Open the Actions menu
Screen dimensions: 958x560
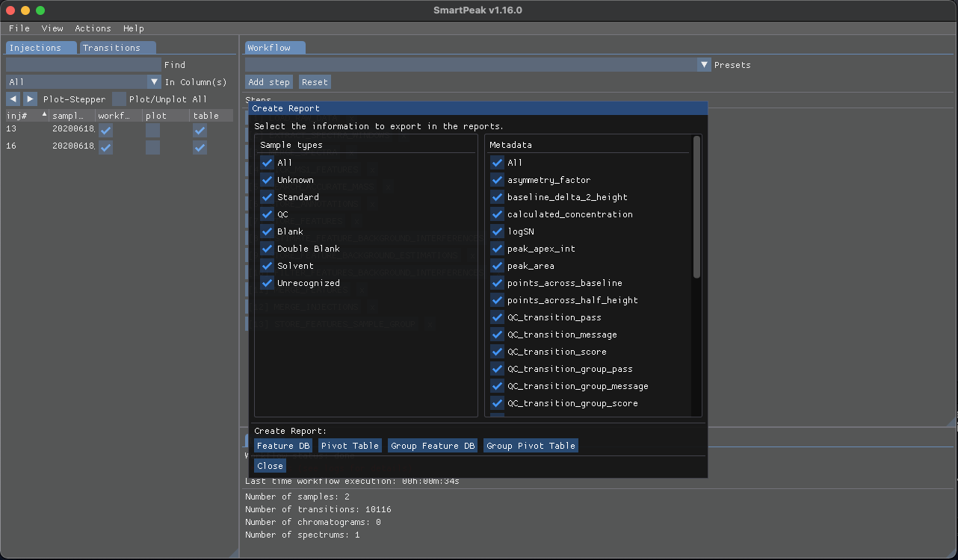[x=93, y=28]
